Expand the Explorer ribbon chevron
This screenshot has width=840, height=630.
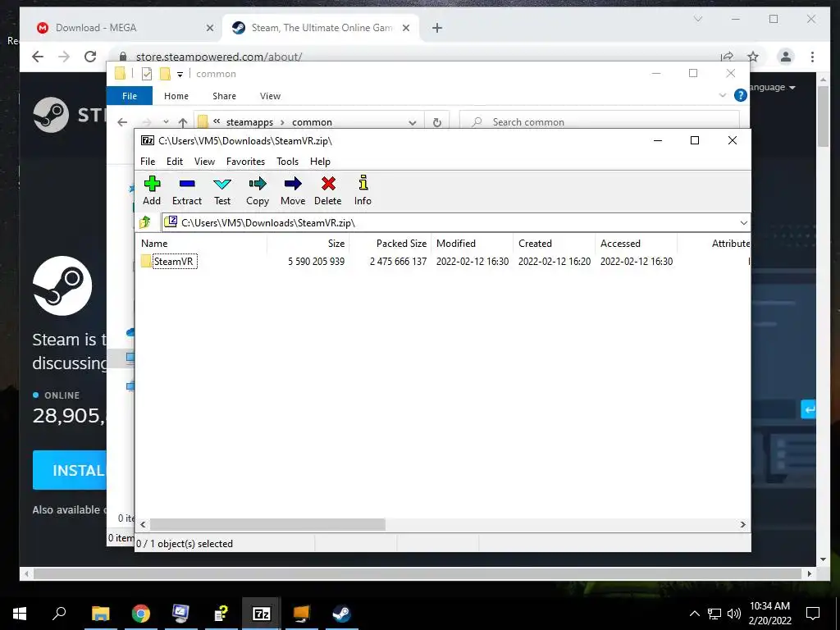tap(723, 95)
